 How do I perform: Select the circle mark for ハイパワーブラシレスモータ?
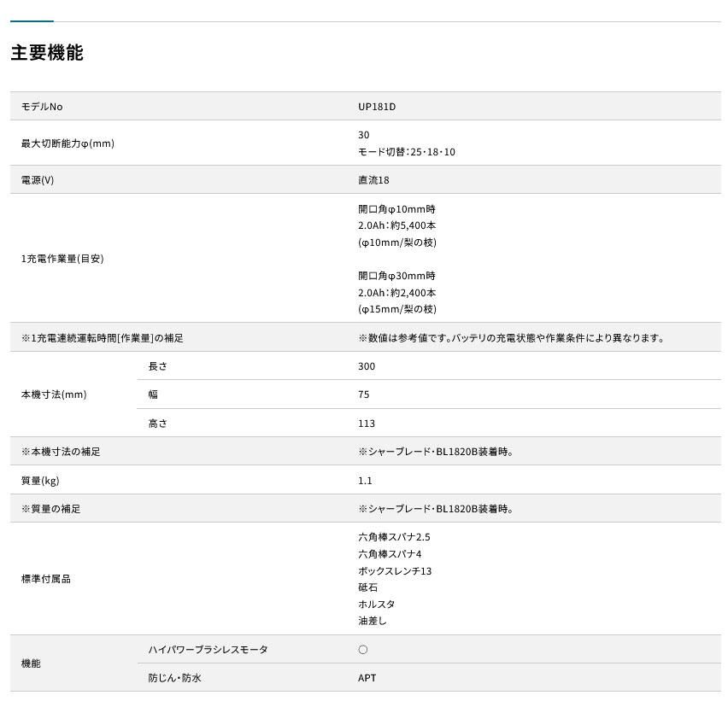[x=363, y=650]
